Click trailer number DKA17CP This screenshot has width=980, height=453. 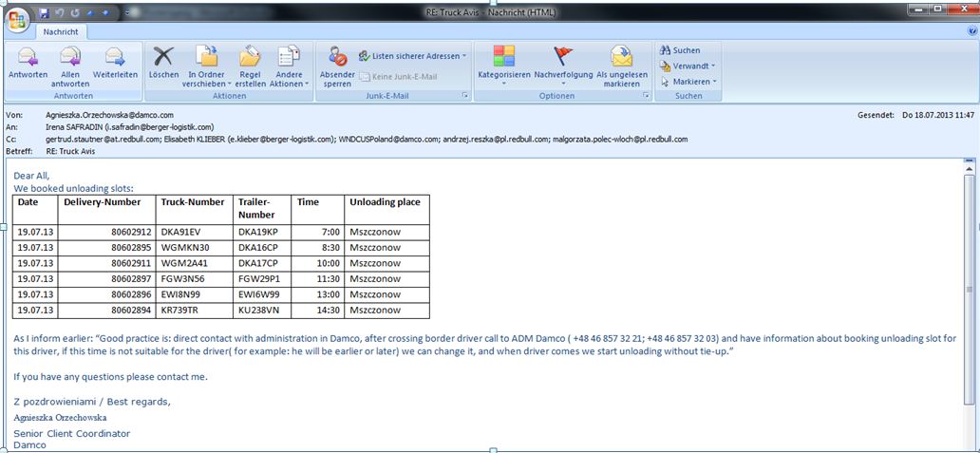pyautogui.click(x=258, y=263)
